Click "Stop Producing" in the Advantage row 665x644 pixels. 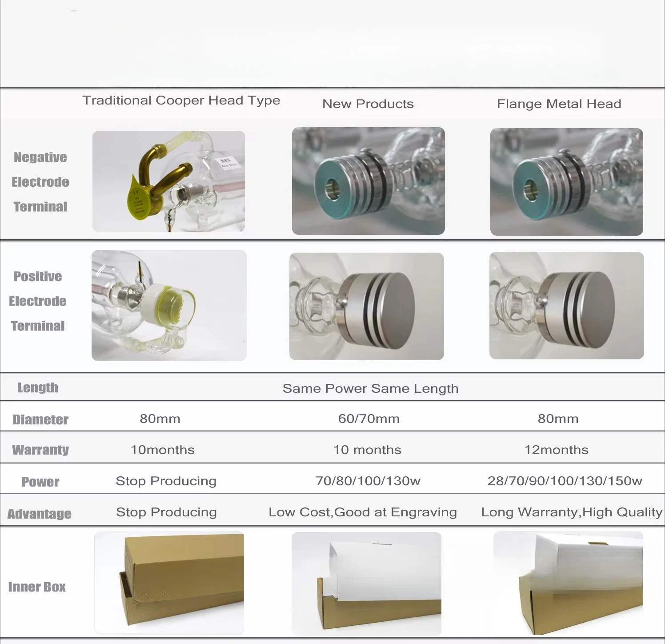tap(167, 512)
